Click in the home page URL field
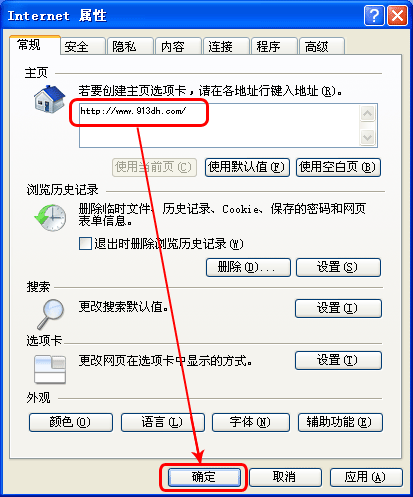The height and width of the screenshot is (497, 413). coord(219,125)
